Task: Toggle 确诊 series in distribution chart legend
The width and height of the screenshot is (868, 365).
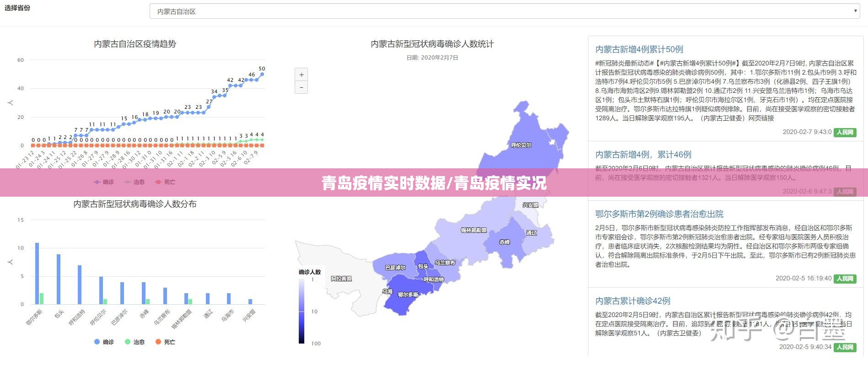Action: point(103,342)
